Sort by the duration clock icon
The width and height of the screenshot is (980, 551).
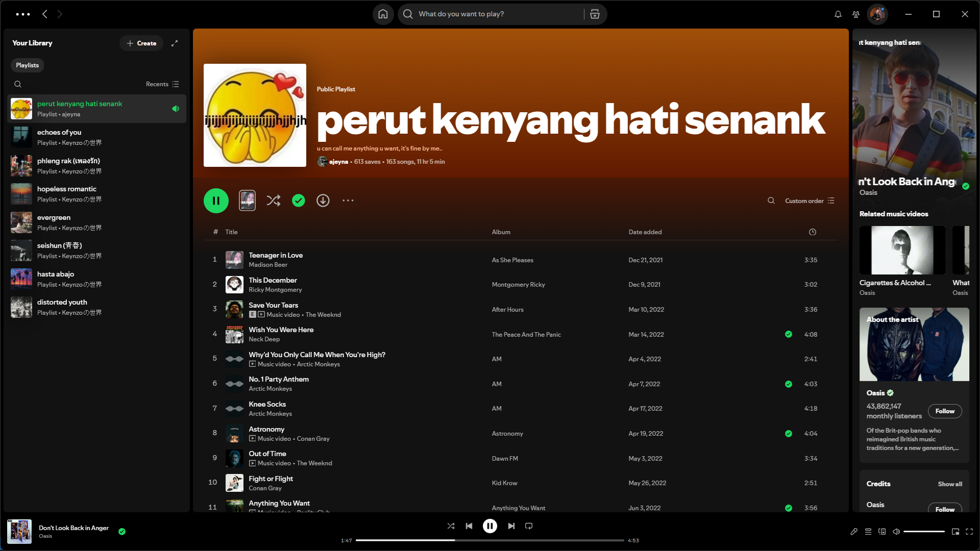point(813,232)
